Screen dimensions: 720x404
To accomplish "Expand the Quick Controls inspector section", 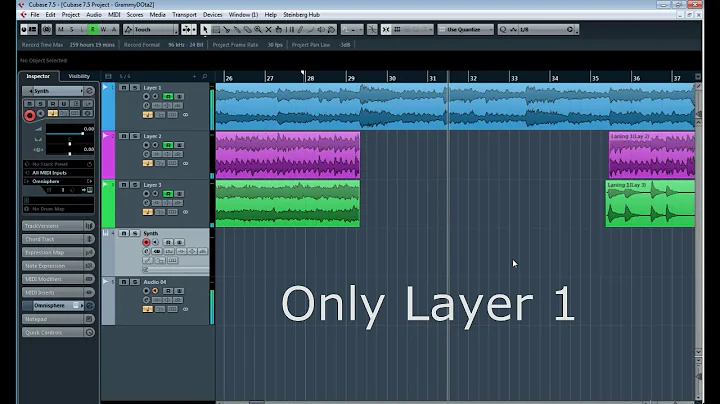I will 58,332.
